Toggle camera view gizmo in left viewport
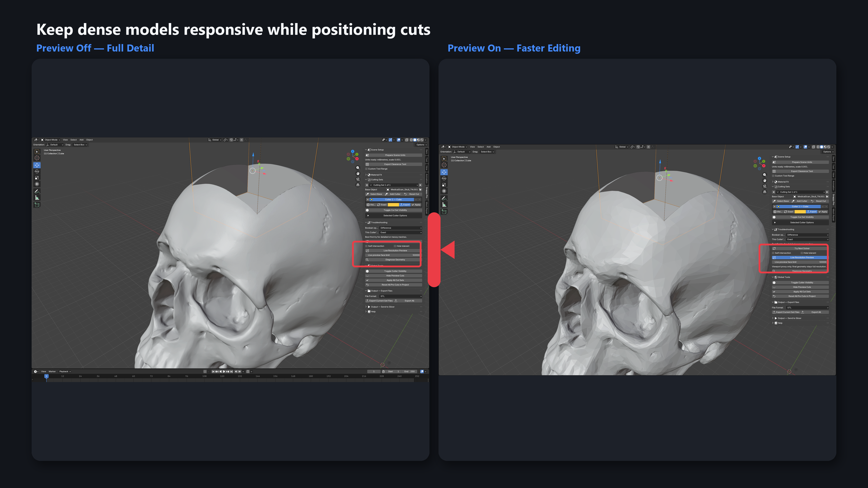This screenshot has height=488, width=868. 358,179
